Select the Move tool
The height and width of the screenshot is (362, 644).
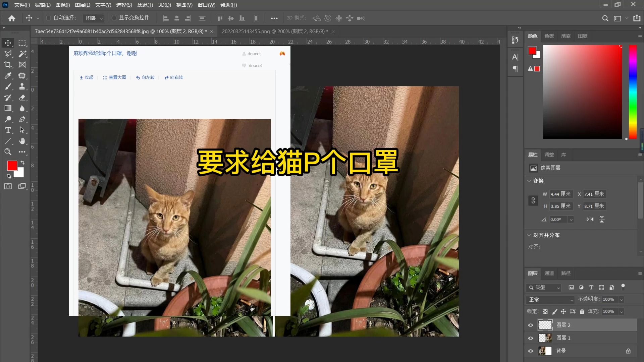click(8, 43)
